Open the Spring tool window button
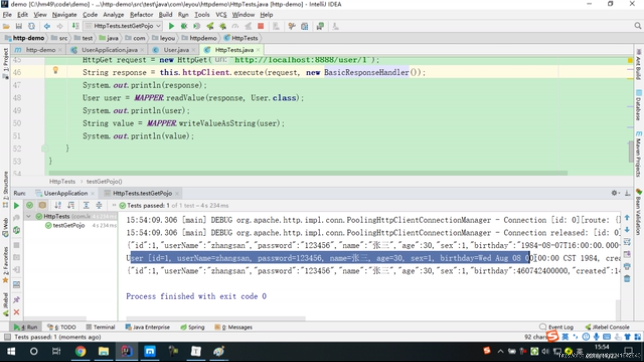The height and width of the screenshot is (362, 644). click(193, 327)
